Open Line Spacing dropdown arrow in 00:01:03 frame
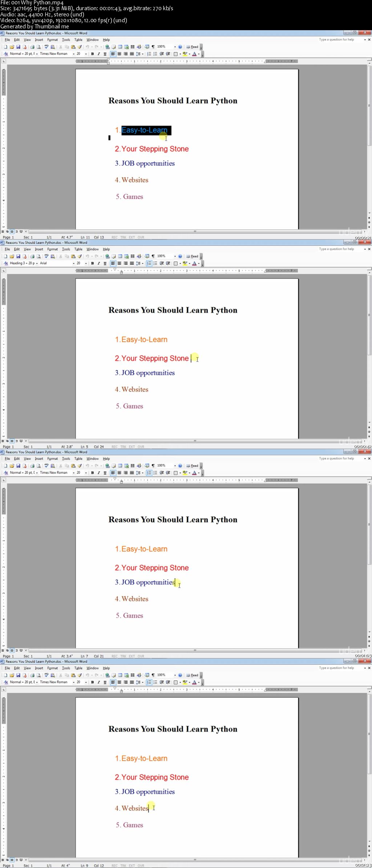 pos(143,473)
